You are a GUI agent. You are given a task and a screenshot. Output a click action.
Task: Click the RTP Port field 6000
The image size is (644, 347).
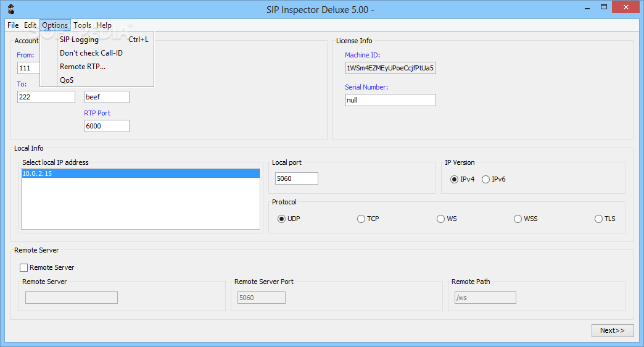click(107, 126)
